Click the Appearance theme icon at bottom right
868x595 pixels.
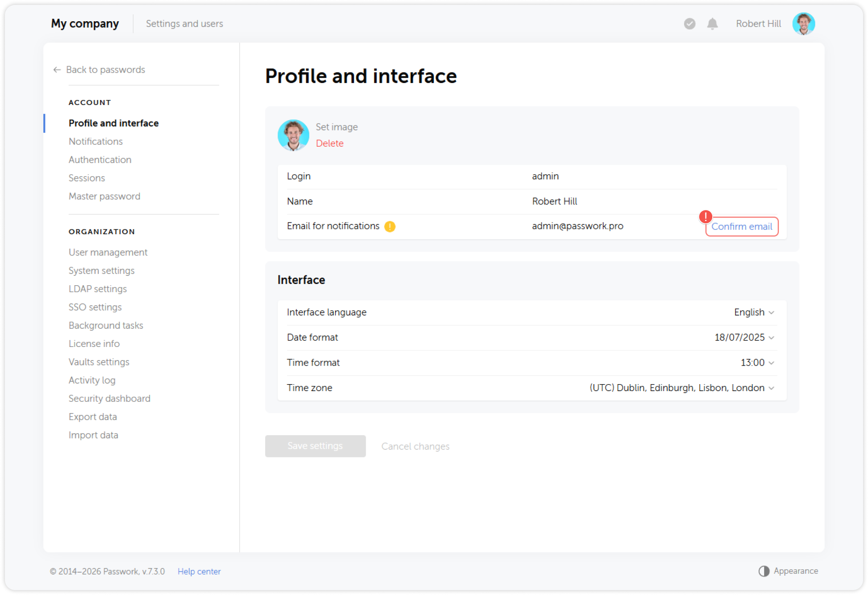[x=764, y=570]
